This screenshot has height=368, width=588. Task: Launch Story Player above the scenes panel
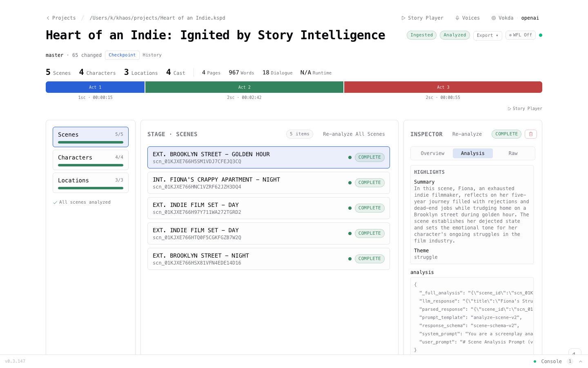coord(525,108)
